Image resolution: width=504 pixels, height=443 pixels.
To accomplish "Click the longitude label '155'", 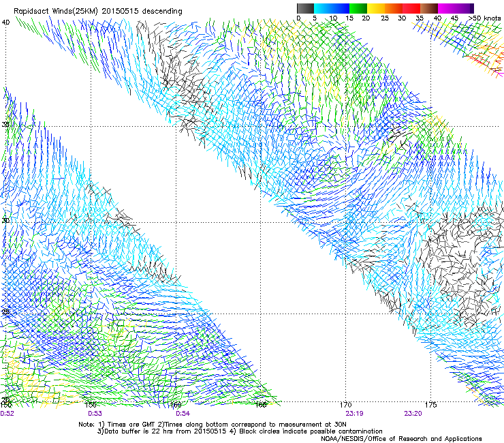I will [x=91, y=405].
